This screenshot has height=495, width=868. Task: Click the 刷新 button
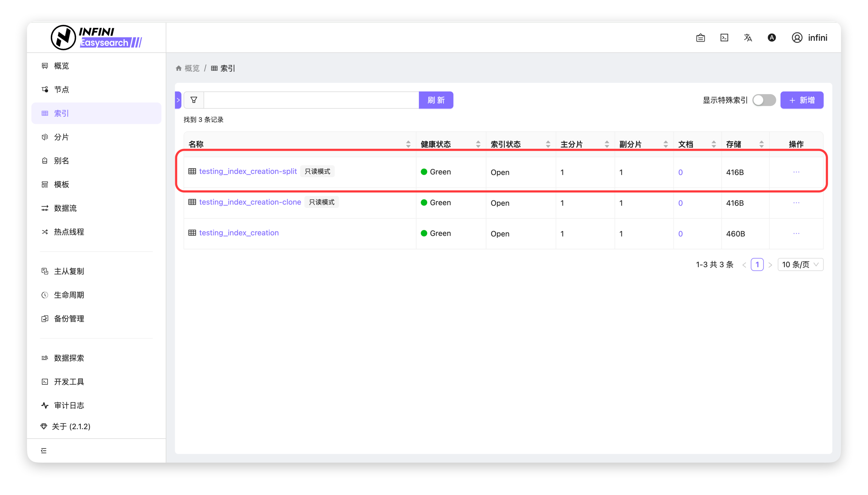tap(436, 100)
